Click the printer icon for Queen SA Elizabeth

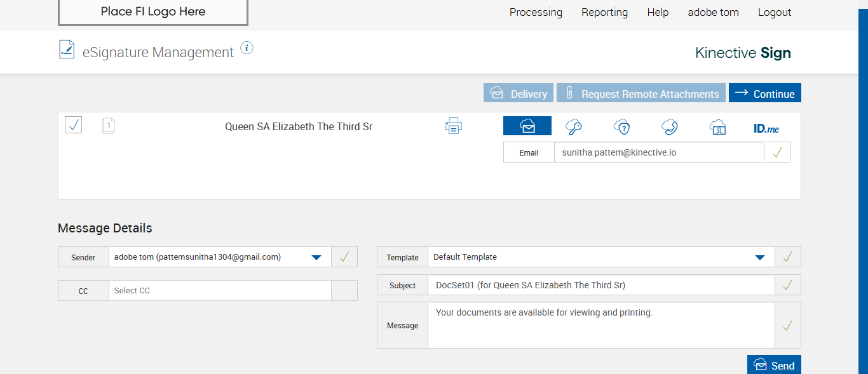point(453,126)
